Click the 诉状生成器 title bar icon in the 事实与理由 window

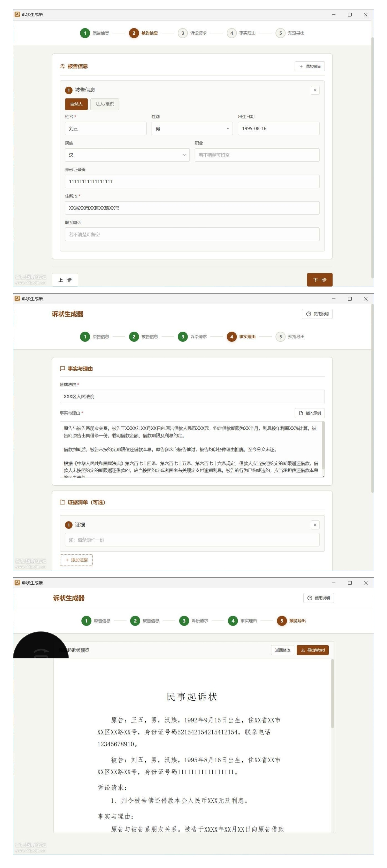[17, 299]
